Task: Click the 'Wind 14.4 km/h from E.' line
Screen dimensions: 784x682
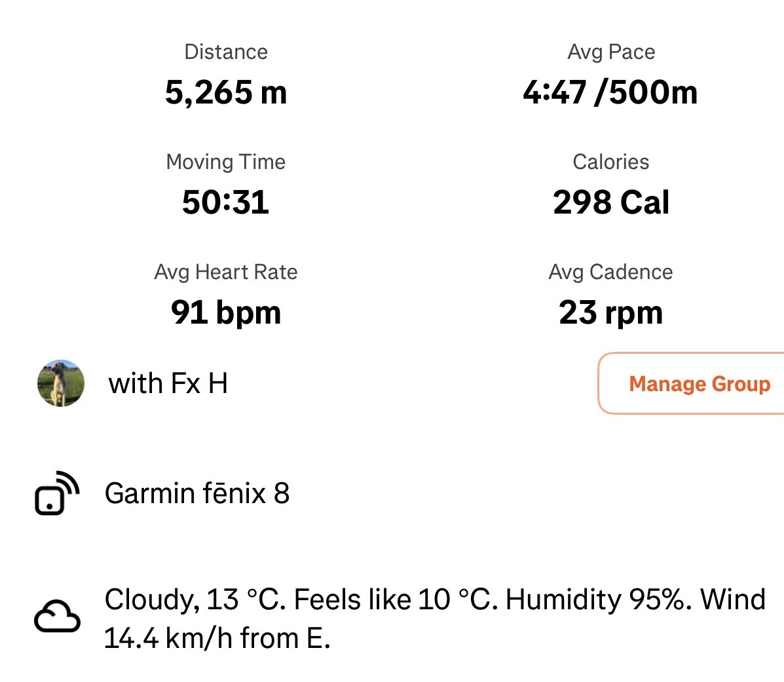Action: (217, 637)
